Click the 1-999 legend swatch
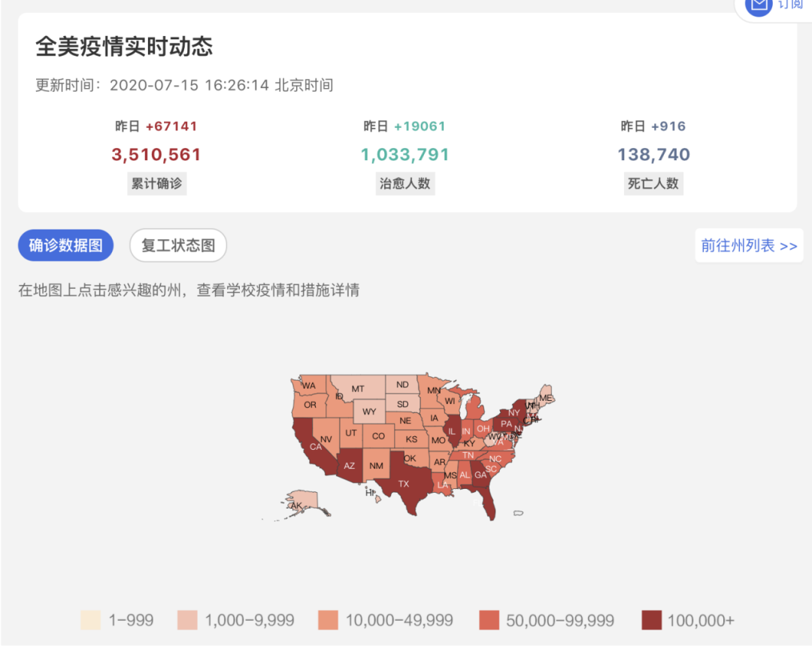Image resolution: width=812 pixels, height=653 pixels. [x=90, y=621]
